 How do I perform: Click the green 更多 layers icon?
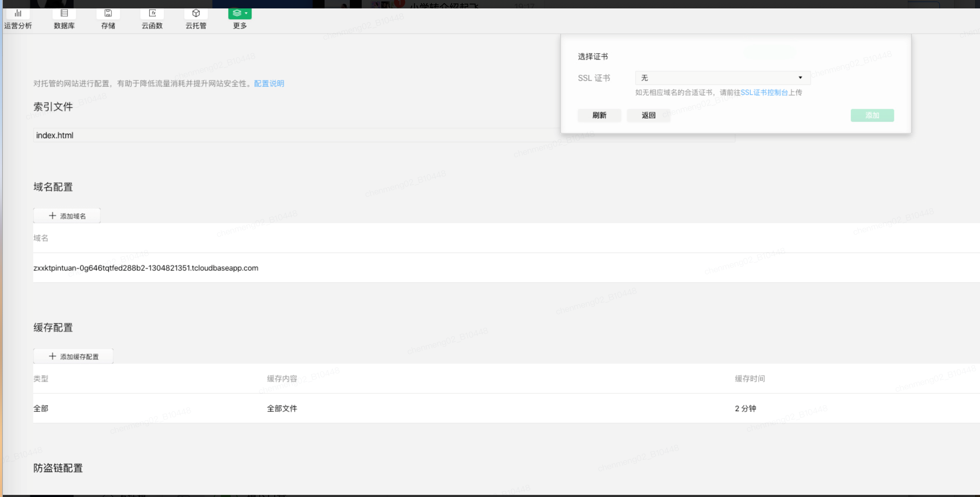tap(237, 13)
